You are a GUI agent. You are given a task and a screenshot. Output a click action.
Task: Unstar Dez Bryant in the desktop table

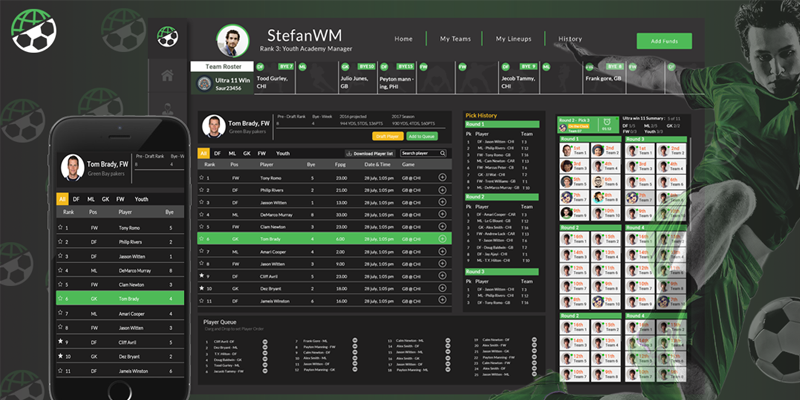tap(202, 288)
